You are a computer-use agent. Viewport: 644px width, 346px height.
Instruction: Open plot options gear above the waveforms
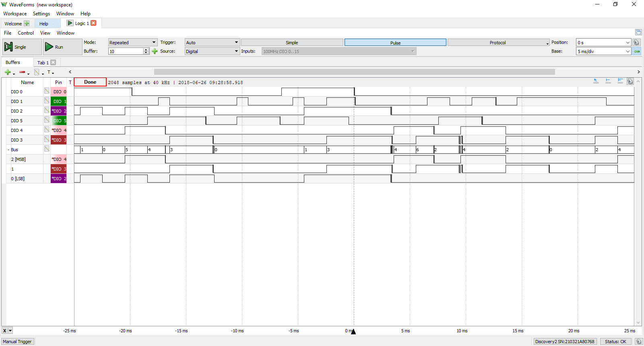630,81
